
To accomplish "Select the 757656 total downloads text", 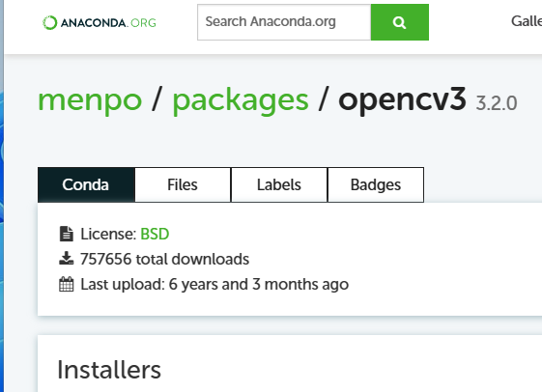I will coord(164,259).
